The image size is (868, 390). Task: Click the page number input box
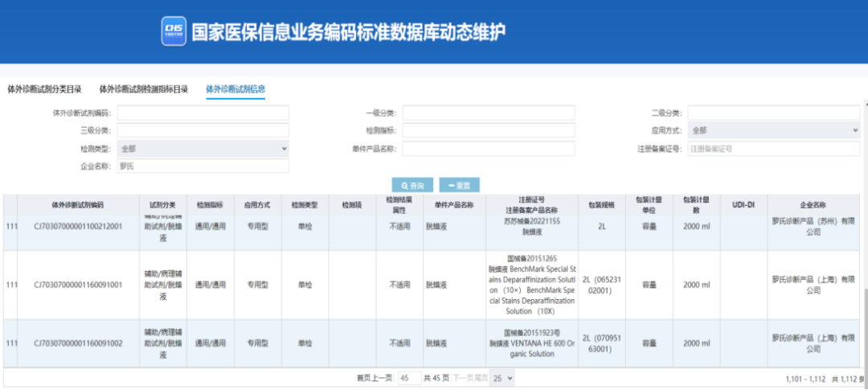(408, 378)
